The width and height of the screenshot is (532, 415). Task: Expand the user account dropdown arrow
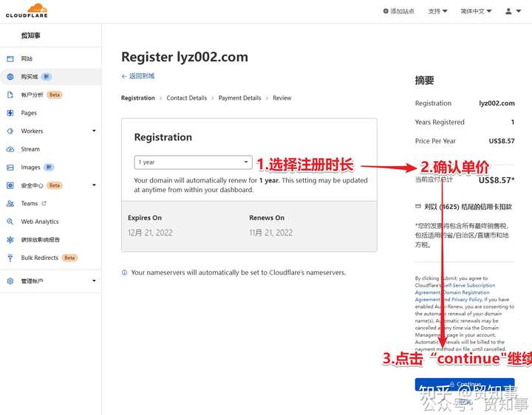pyautogui.click(x=519, y=11)
